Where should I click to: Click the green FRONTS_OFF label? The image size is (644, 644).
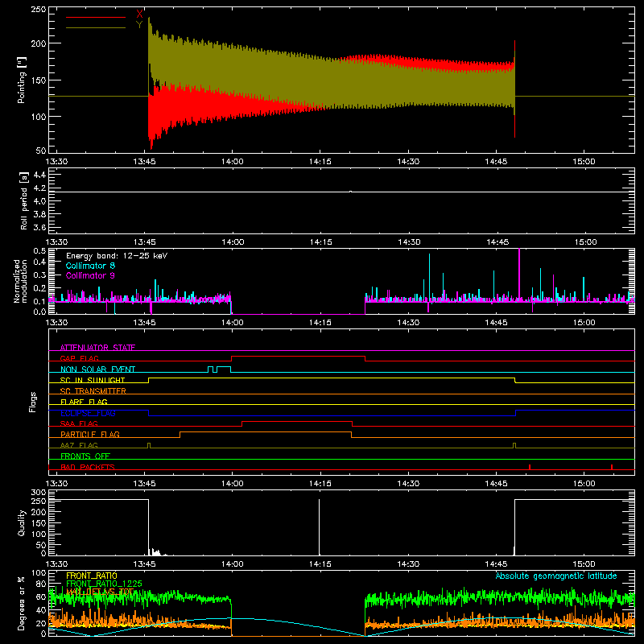85,456
